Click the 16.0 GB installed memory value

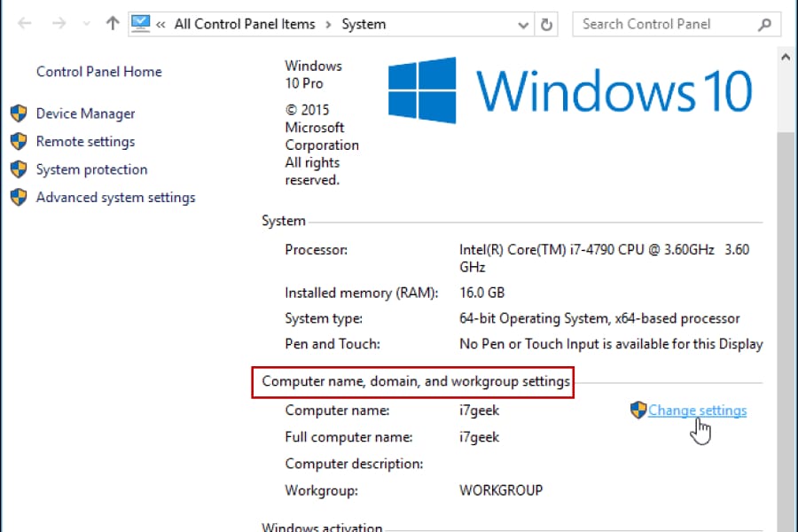[x=482, y=293]
